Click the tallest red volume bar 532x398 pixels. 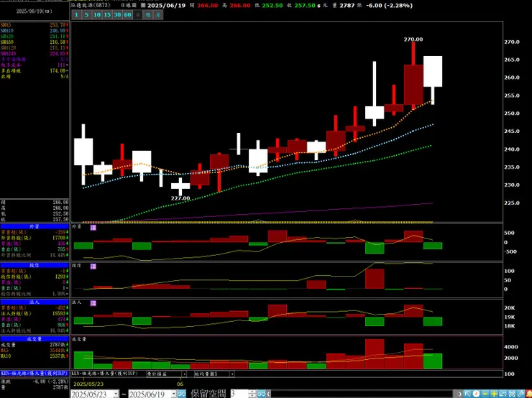(375, 353)
